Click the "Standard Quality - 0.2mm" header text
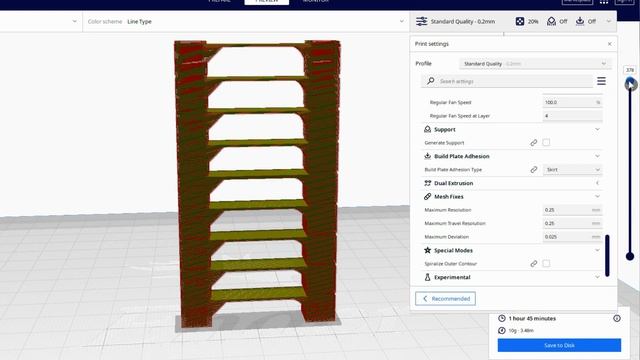The height and width of the screenshot is (360, 640). pos(463,21)
